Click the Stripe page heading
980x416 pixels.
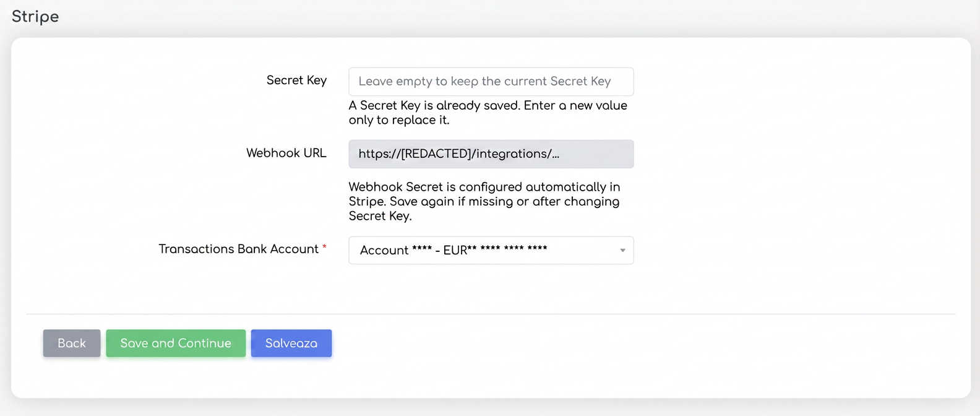pos(35,17)
